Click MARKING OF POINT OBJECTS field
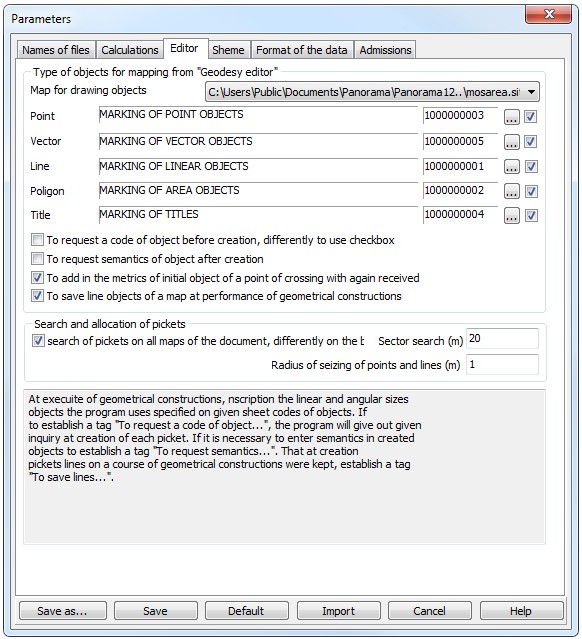 pyautogui.click(x=258, y=115)
